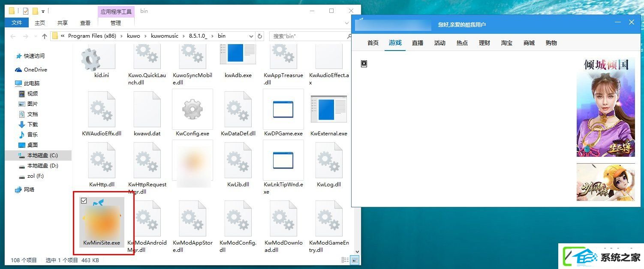Expand the ribbon with chevron
The height and width of the screenshot is (269, 644).
coord(347,23)
